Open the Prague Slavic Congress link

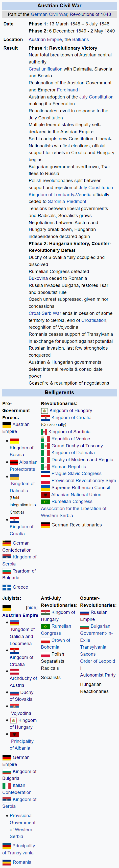coord(76,474)
